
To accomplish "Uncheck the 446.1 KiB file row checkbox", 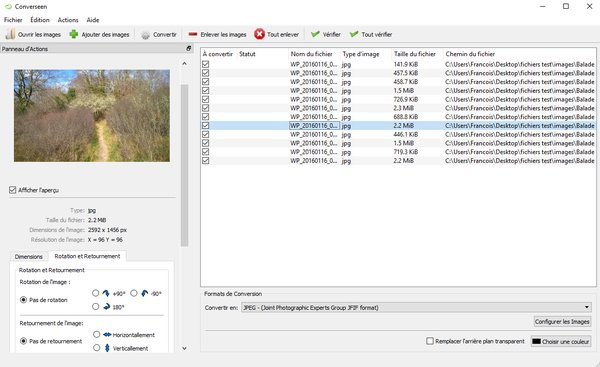I will tap(205, 134).
